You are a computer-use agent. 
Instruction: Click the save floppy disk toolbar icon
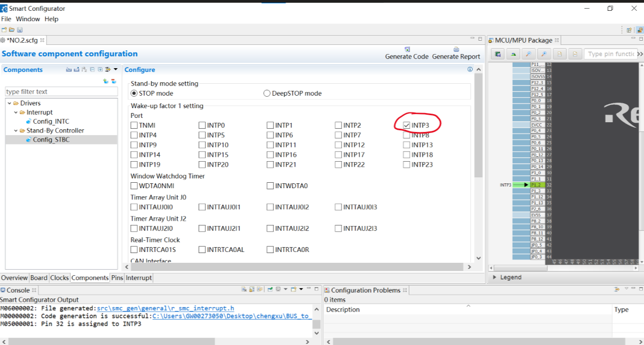click(19, 30)
